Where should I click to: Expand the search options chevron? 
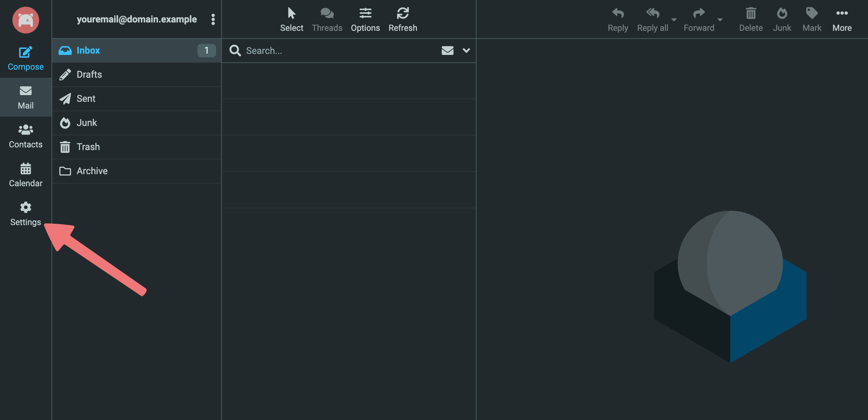click(466, 51)
